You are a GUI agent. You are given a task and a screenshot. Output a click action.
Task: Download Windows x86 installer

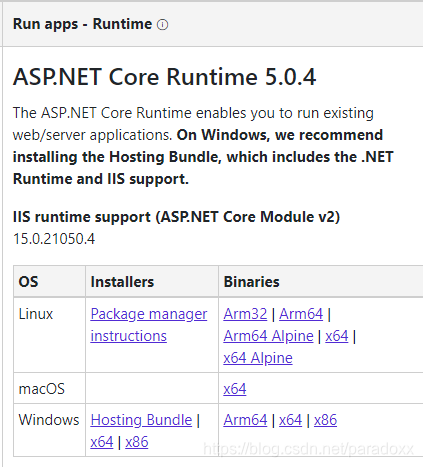pyautogui.click(x=137, y=442)
